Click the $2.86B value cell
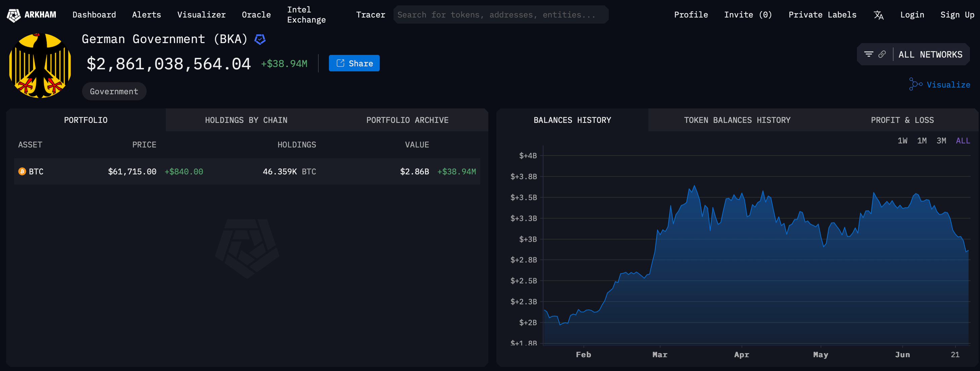 coord(414,171)
